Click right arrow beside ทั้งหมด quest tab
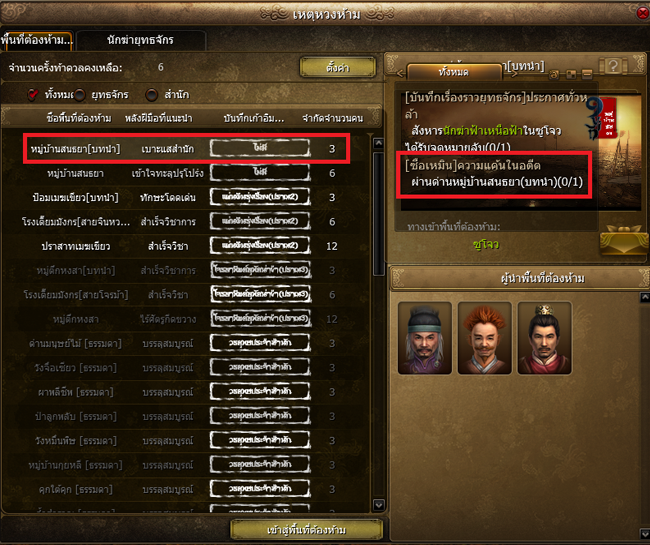 pyautogui.click(x=513, y=74)
